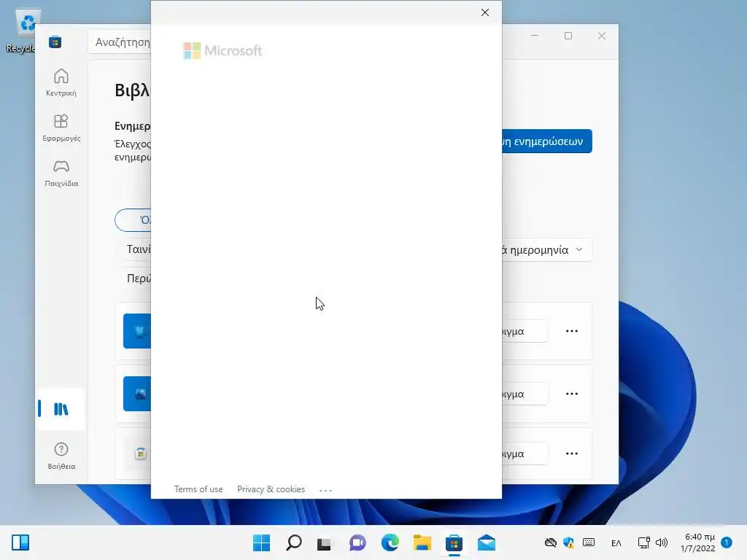Open touch keyboard tray icon

coord(589,542)
